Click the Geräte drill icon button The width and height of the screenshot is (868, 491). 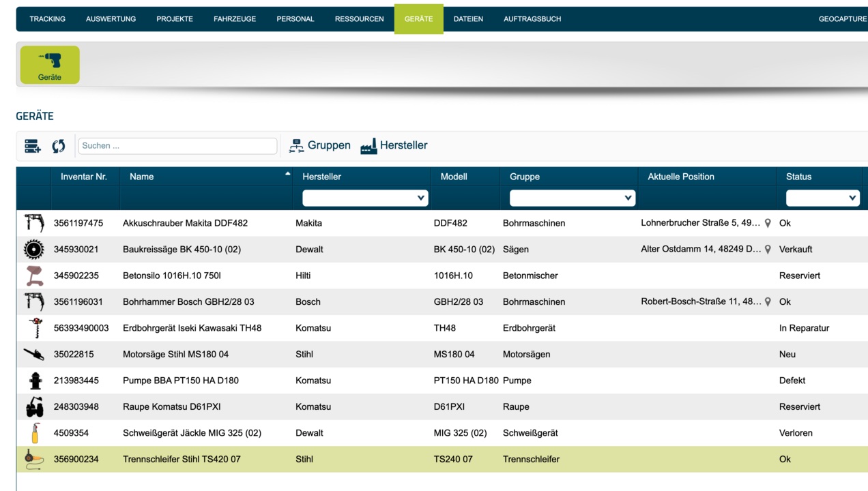50,65
